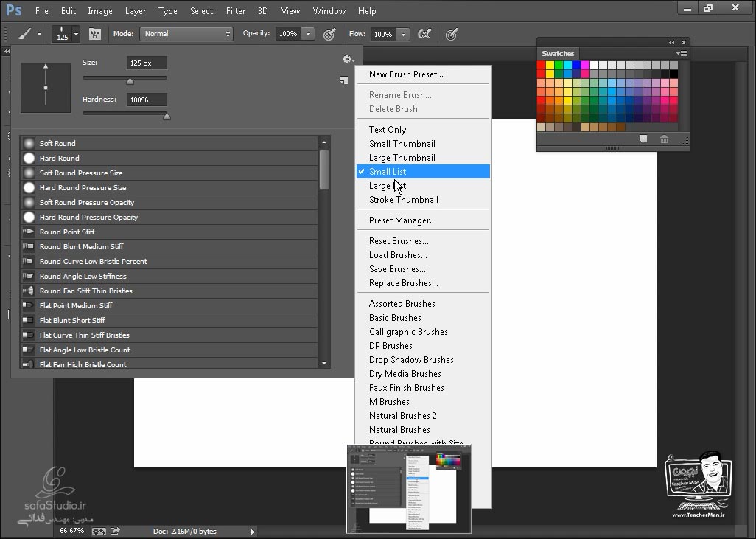Choose Large Thumbnail view option
Image resolution: width=756 pixels, height=539 pixels.
pyautogui.click(x=424, y=157)
